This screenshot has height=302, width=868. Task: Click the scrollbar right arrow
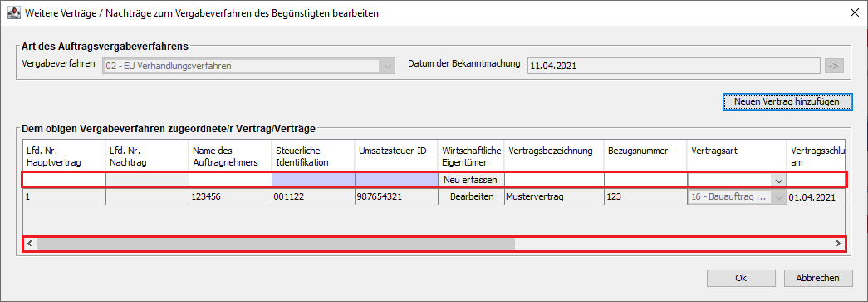point(838,244)
